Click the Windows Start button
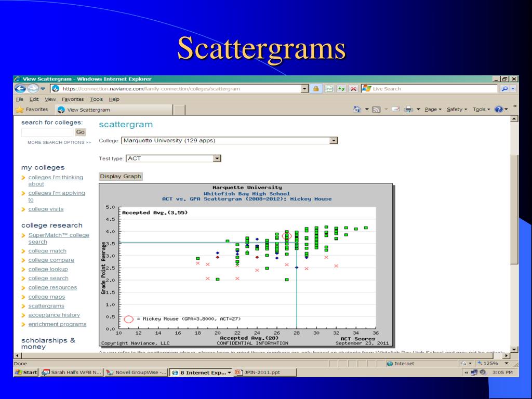 pos(26,372)
